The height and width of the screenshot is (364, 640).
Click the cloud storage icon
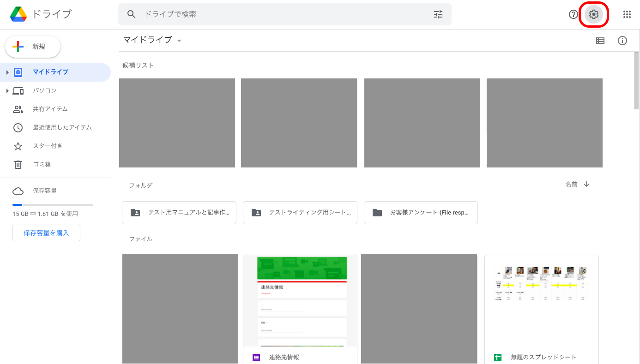pos(18,191)
